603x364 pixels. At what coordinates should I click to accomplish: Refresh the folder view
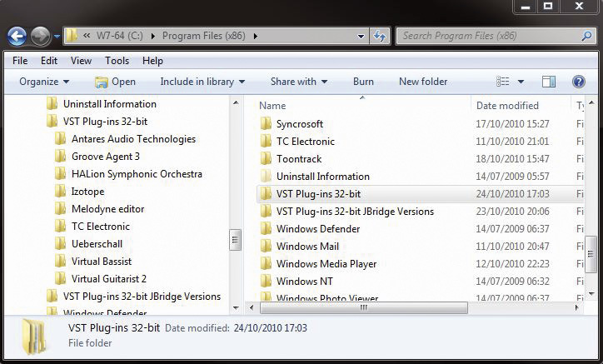tap(380, 36)
